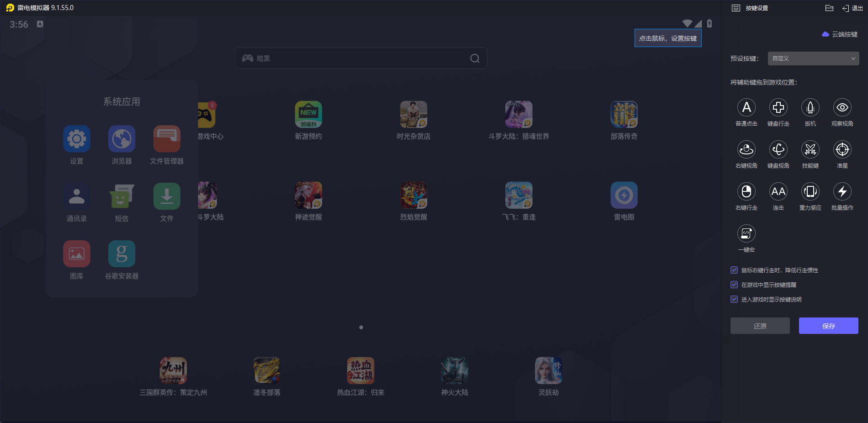The width and height of the screenshot is (868, 423).
Task: Click the 云端按键 cloud keys link
Action: coord(840,34)
